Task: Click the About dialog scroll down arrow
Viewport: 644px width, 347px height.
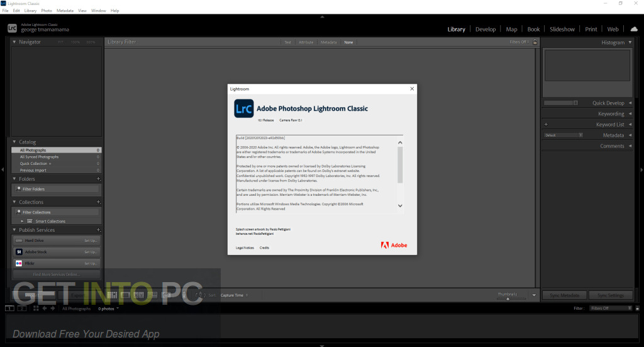Action: tap(400, 205)
